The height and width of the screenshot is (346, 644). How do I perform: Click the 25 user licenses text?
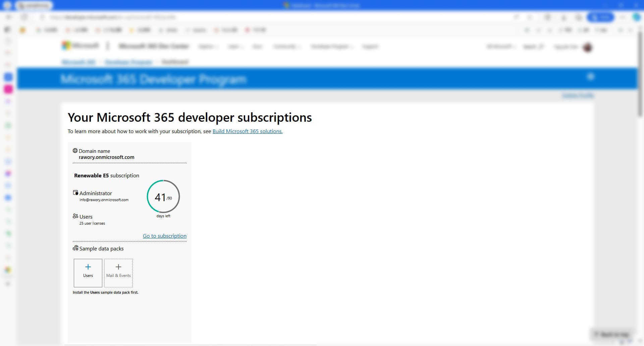pyautogui.click(x=92, y=223)
